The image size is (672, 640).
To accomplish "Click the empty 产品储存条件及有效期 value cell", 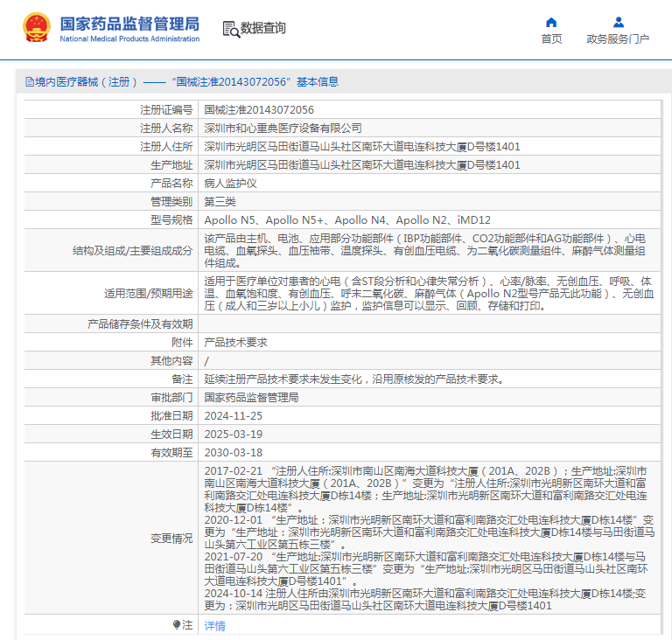I will pos(429,323).
